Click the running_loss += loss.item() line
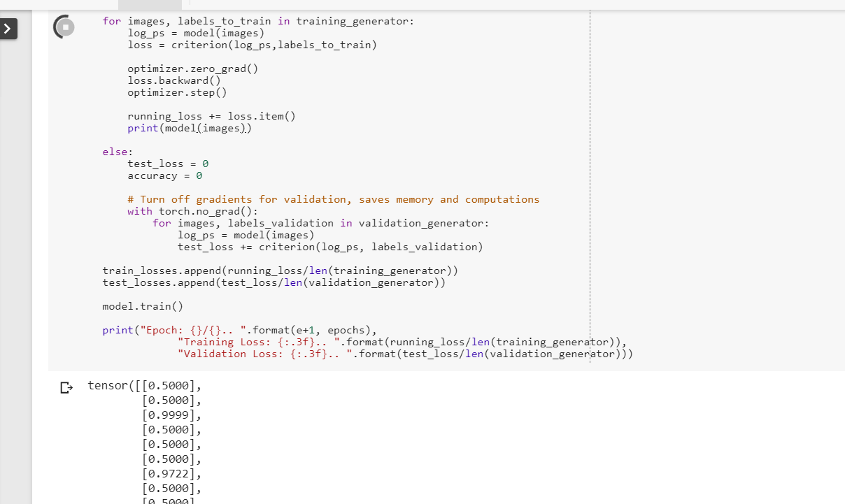 coord(211,116)
